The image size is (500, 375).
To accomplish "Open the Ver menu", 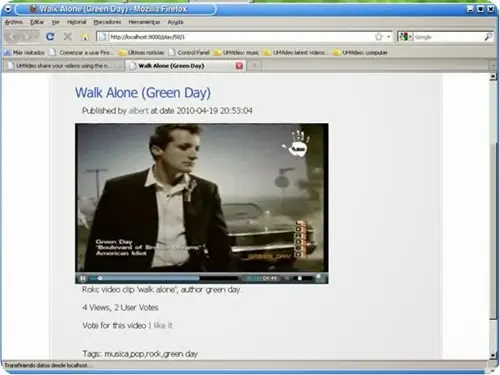I will pos(55,22).
